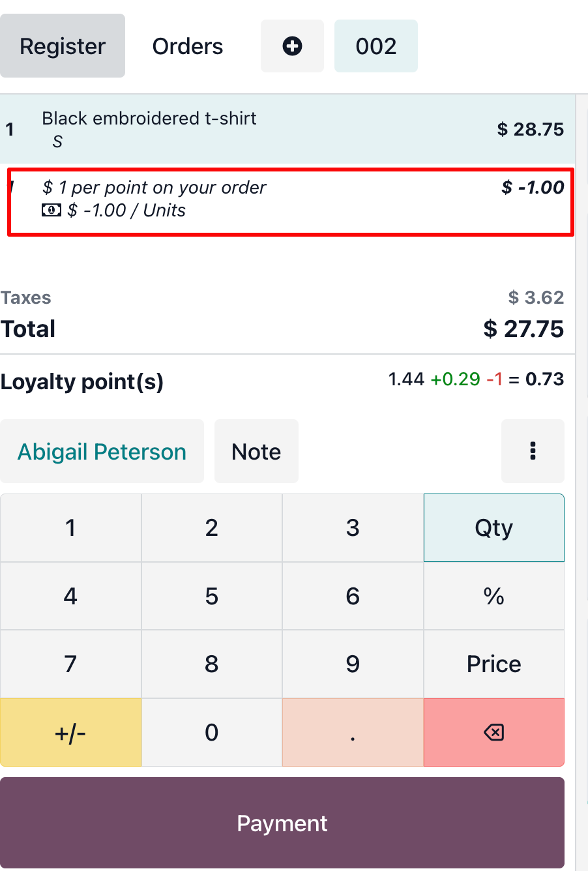The height and width of the screenshot is (871, 588).
Task: Select order 002 tab
Action: [x=376, y=46]
